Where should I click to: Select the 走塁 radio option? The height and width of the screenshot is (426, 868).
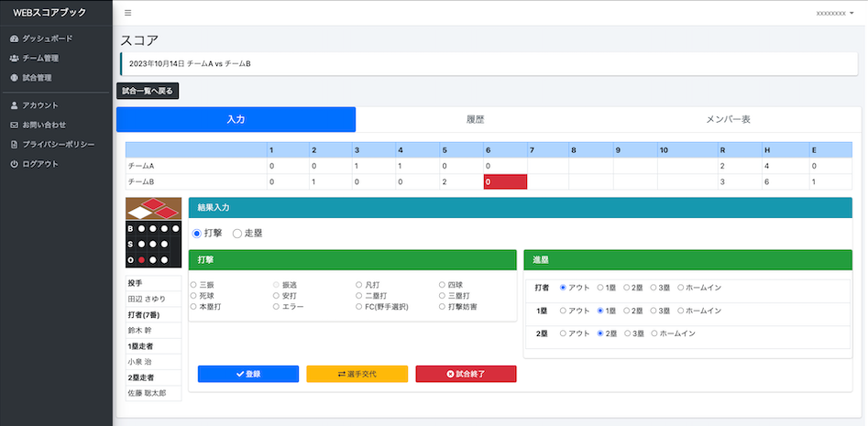[x=237, y=234]
